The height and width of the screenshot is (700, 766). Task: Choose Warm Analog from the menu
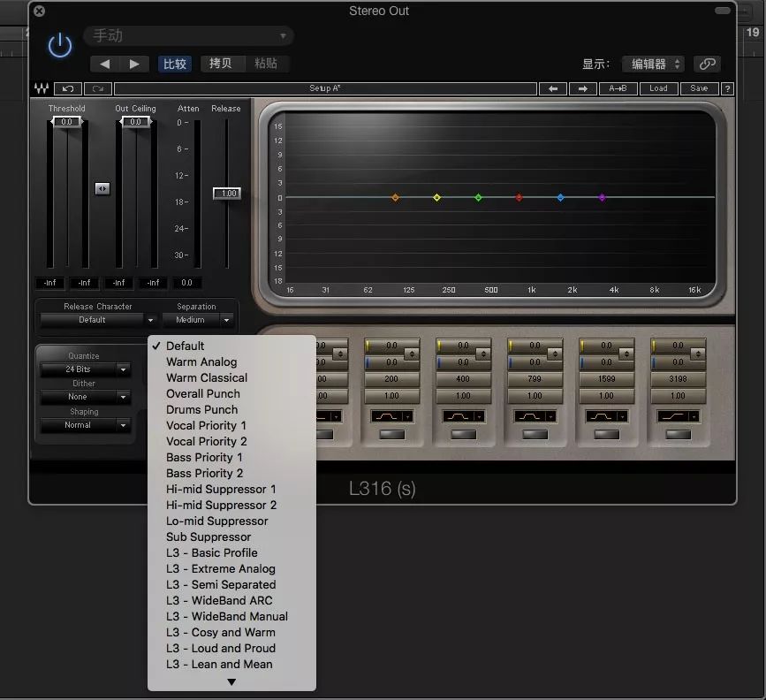[x=231, y=361]
